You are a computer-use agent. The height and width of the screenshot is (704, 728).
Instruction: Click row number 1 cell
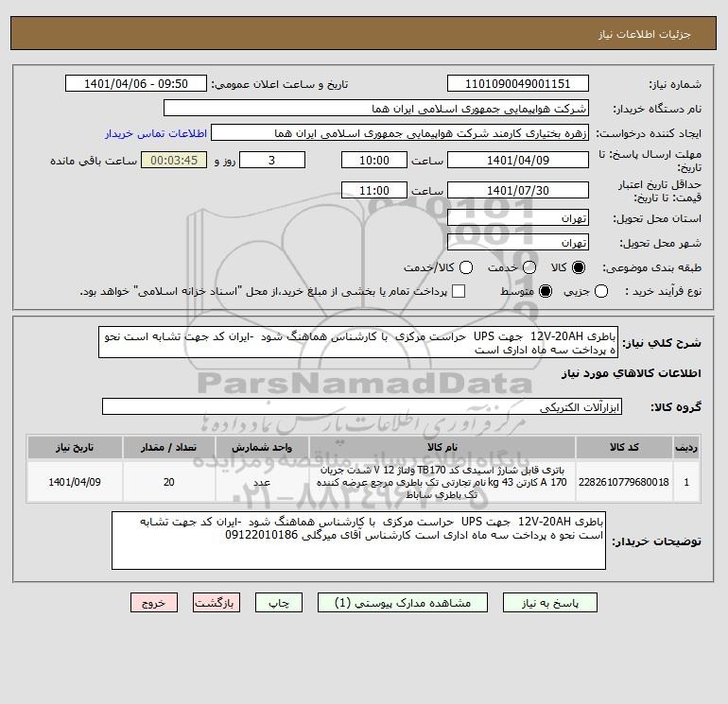pyautogui.click(x=686, y=482)
